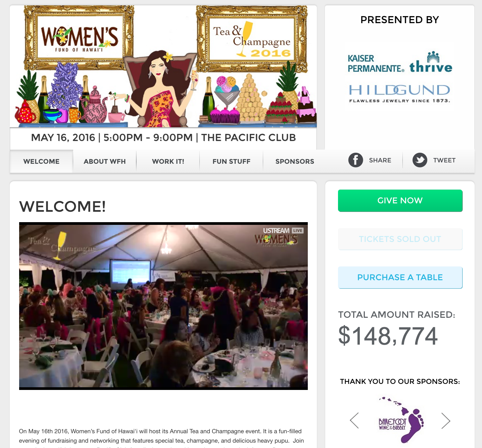The height and width of the screenshot is (448, 482).
Task: Click the Barefoot Wine & Bubbly logo
Action: pyautogui.click(x=401, y=420)
